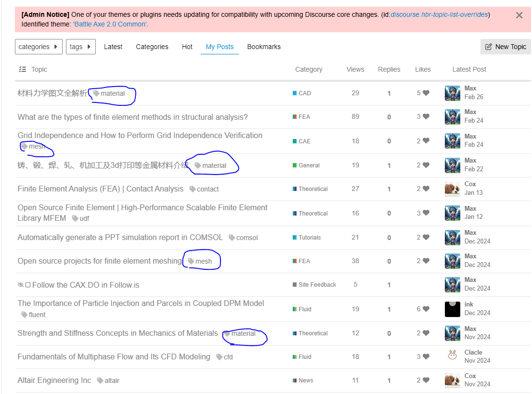
Task: Switch to the Latest tab
Action: coord(113,47)
